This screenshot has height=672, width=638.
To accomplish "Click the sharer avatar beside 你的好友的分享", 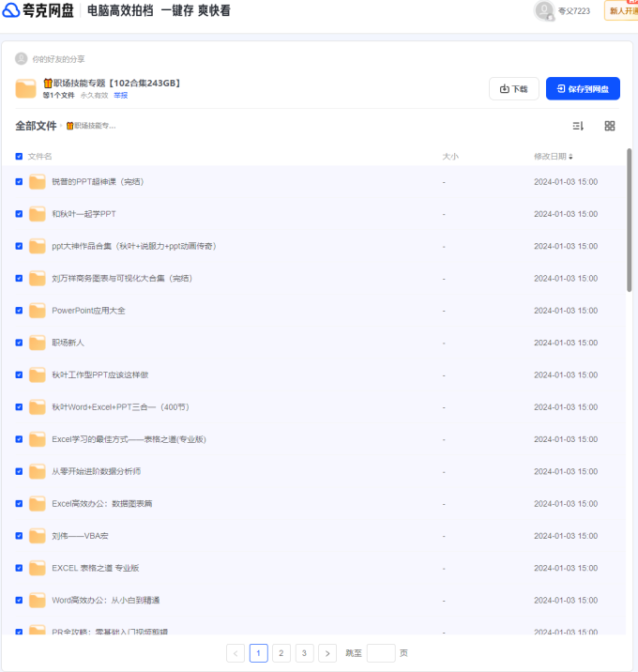I will pyautogui.click(x=21, y=59).
